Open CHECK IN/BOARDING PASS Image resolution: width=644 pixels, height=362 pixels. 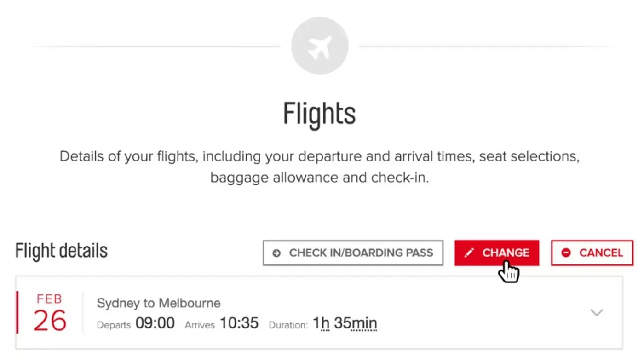(353, 253)
